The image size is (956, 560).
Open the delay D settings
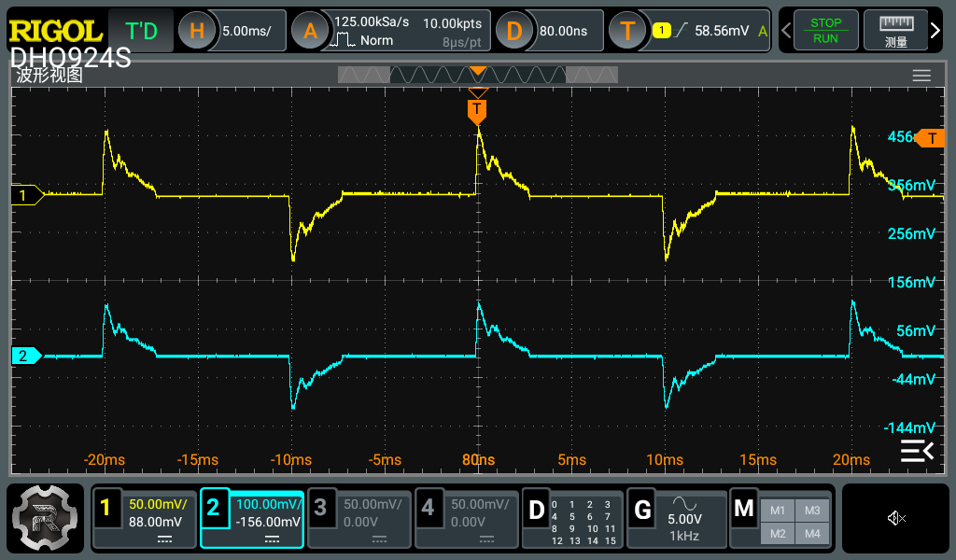[x=514, y=31]
